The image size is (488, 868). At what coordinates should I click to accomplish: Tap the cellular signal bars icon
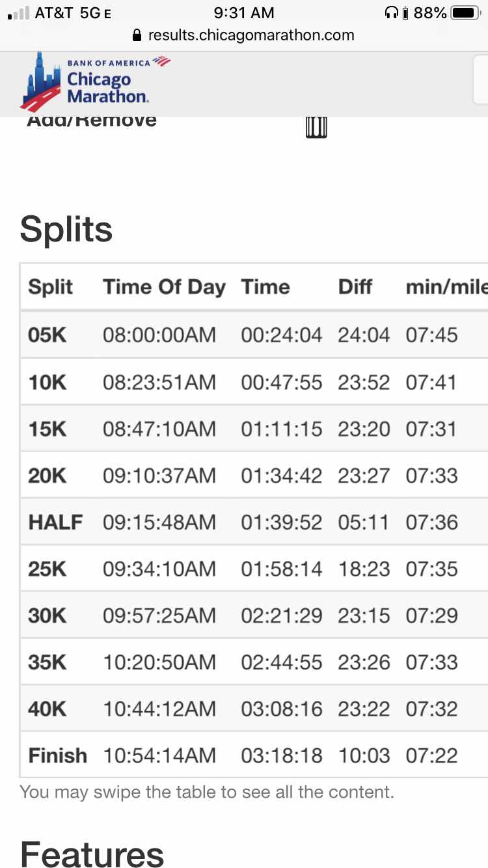coord(18,13)
